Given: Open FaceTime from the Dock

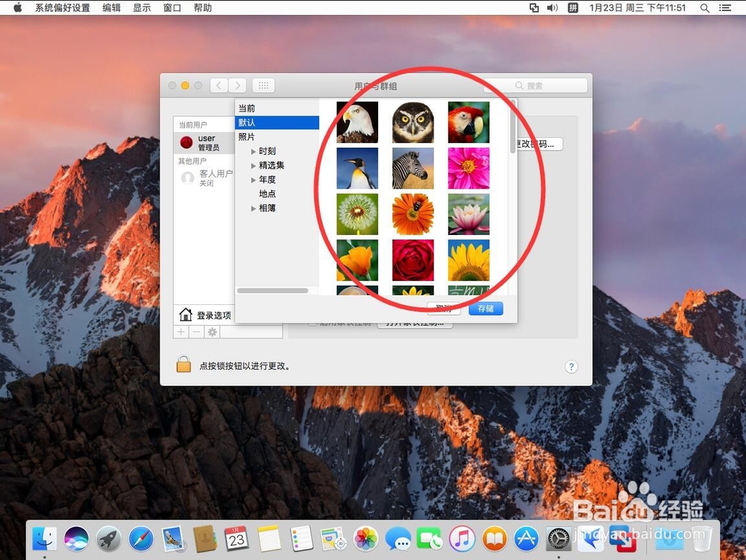Looking at the screenshot, I should tap(430, 538).
